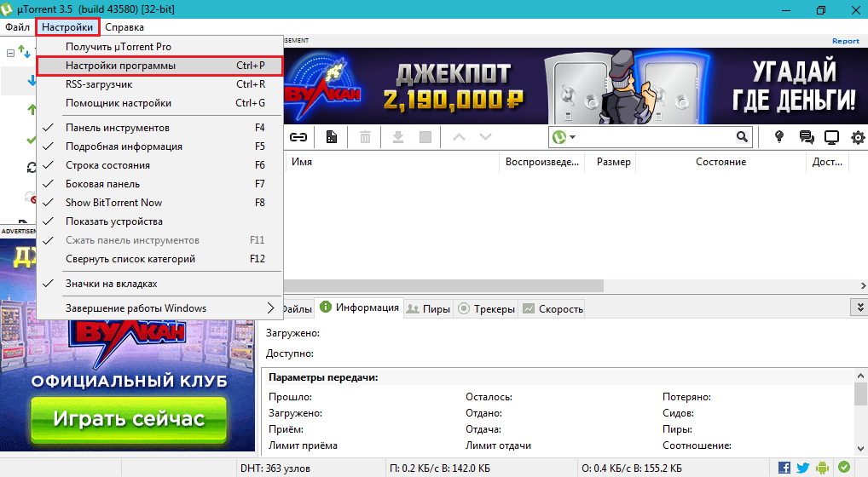
Task: Click the Facebook icon in the status bar
Action: click(x=784, y=468)
